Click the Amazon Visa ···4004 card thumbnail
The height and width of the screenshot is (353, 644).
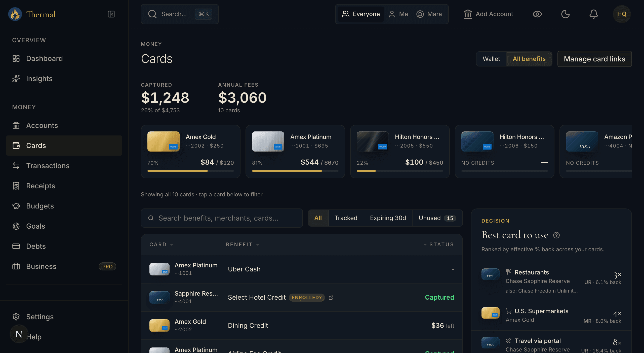click(x=582, y=142)
